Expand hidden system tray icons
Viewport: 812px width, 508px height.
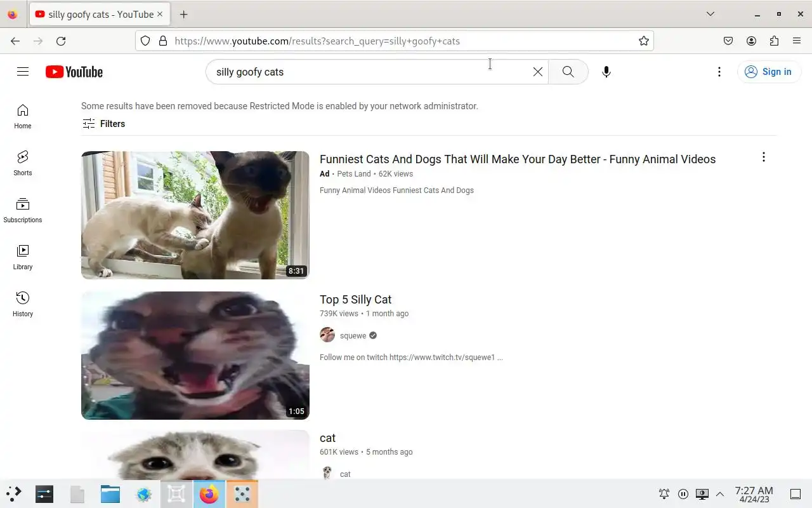[x=720, y=494]
